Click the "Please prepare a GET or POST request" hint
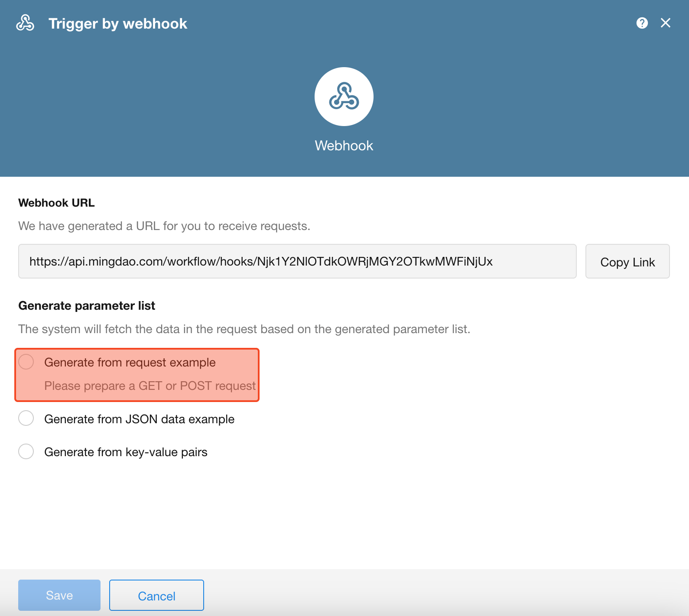 tap(150, 386)
